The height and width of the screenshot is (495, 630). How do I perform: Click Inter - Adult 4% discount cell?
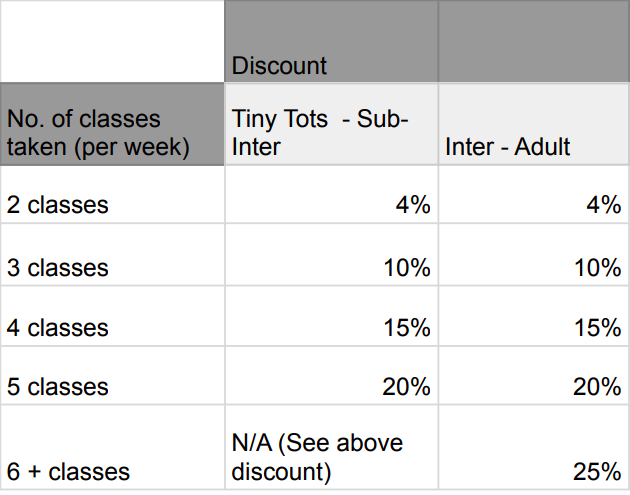tap(534, 194)
